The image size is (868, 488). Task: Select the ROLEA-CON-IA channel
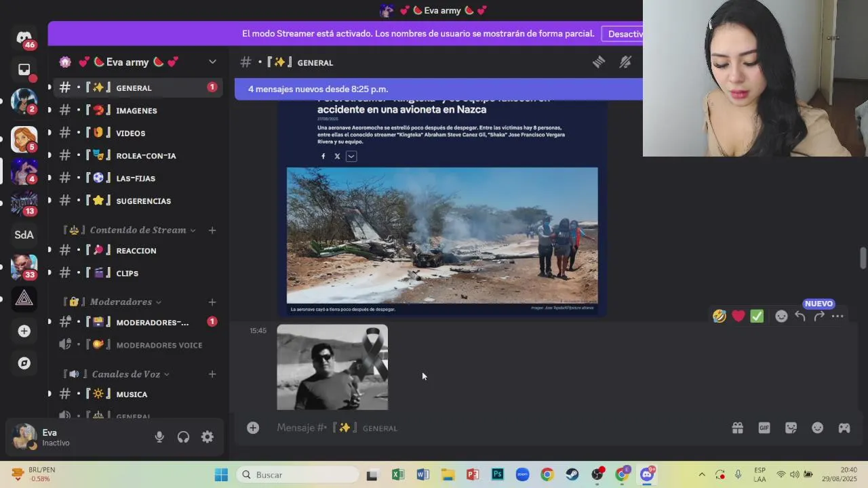tap(138, 156)
